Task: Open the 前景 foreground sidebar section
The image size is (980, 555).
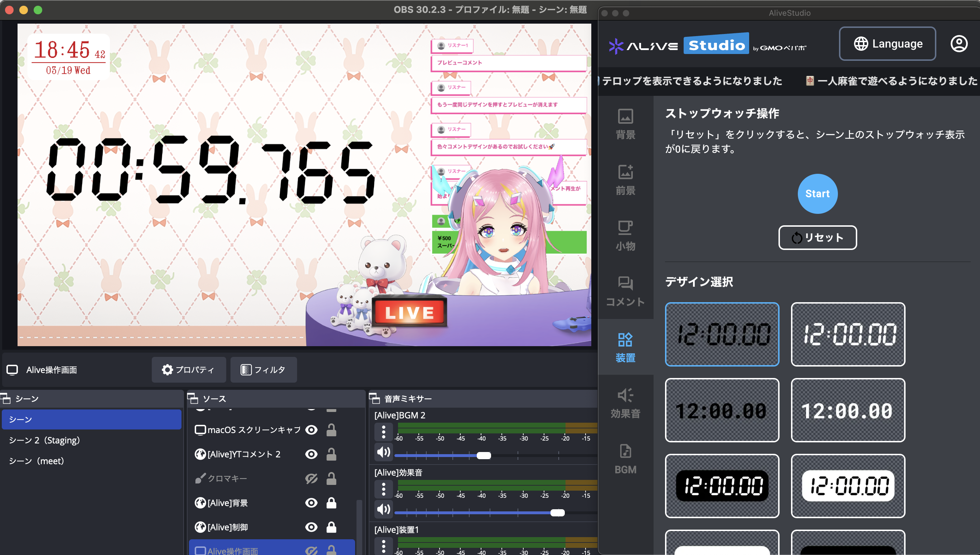Action: pos(625,180)
